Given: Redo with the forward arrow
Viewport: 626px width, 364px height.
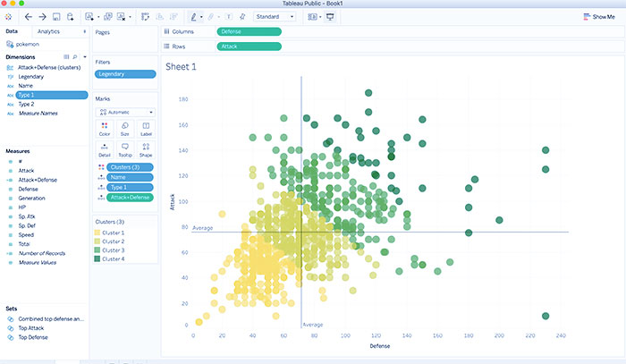Looking at the screenshot, I should tap(42, 17).
